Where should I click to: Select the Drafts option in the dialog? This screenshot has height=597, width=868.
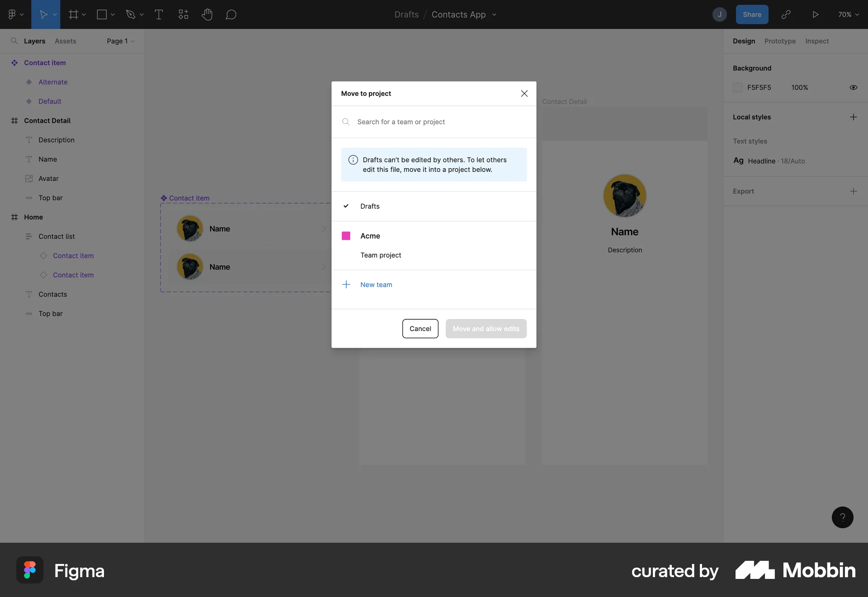coord(370,206)
